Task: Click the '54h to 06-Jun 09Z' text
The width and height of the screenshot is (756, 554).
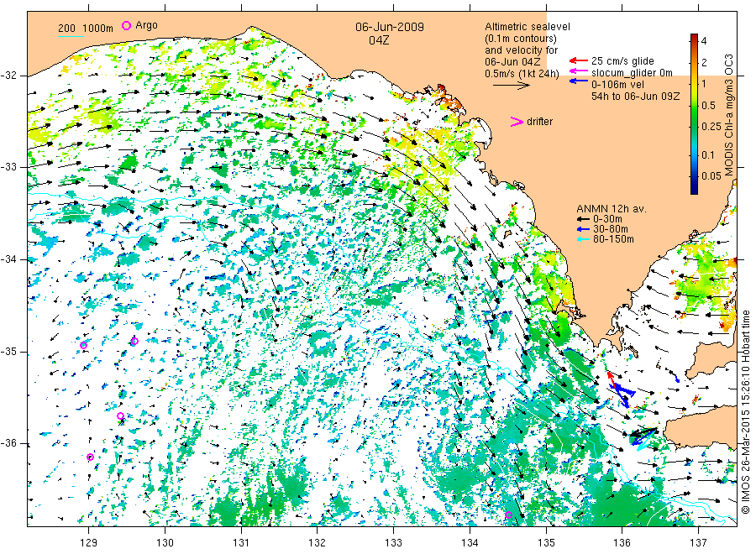Action: (636, 97)
